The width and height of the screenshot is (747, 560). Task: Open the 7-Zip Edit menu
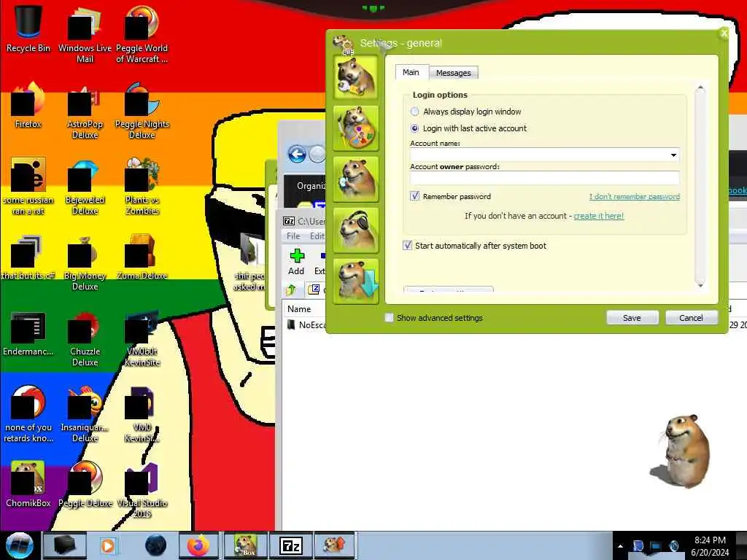click(x=317, y=236)
